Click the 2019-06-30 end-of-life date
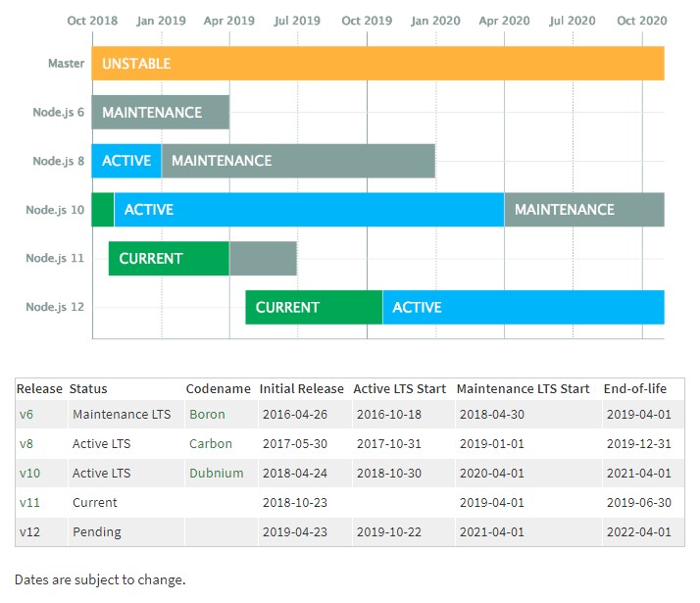This screenshot has width=700, height=603. (639, 503)
